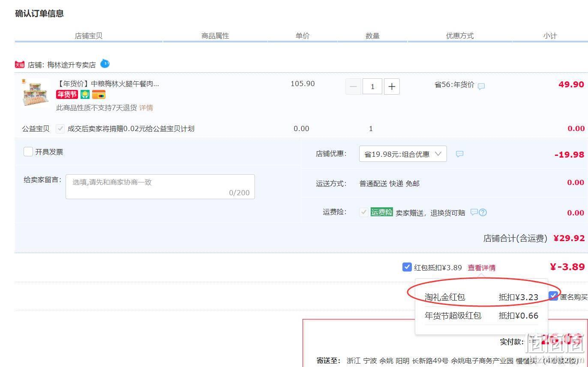Viewport: 588px width, 367px height.
Task: Open the canned luncheon meat product thumbnail
Action: point(36,93)
